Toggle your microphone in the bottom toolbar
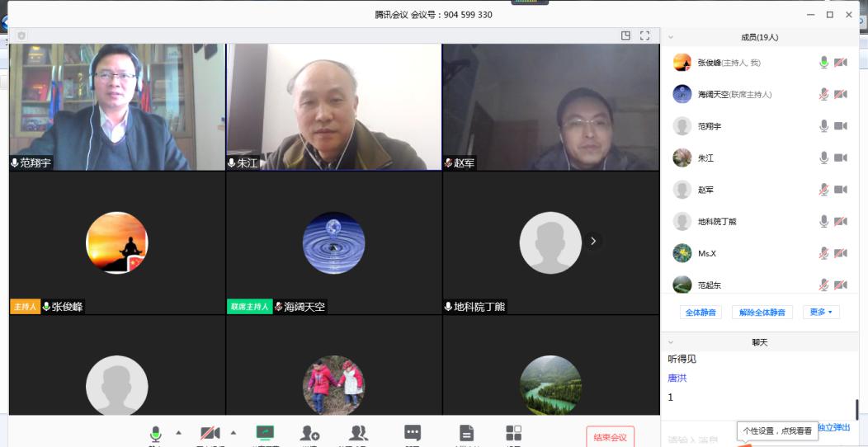 (155, 433)
